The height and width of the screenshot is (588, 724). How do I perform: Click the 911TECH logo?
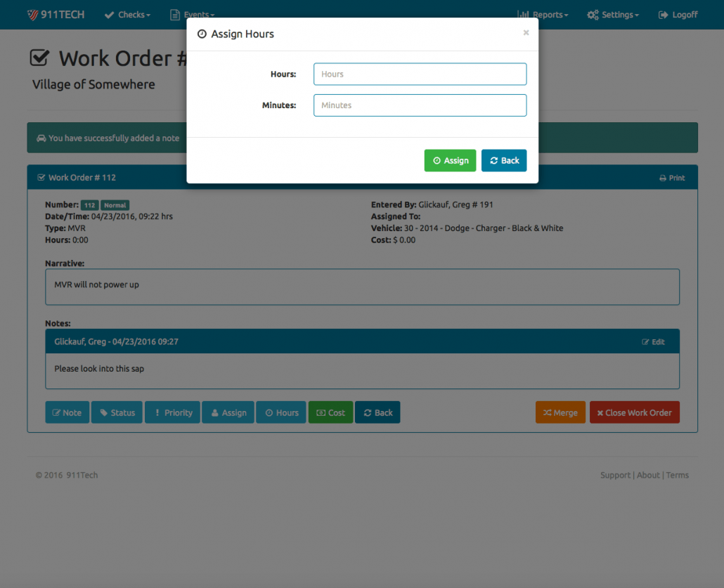click(x=56, y=15)
